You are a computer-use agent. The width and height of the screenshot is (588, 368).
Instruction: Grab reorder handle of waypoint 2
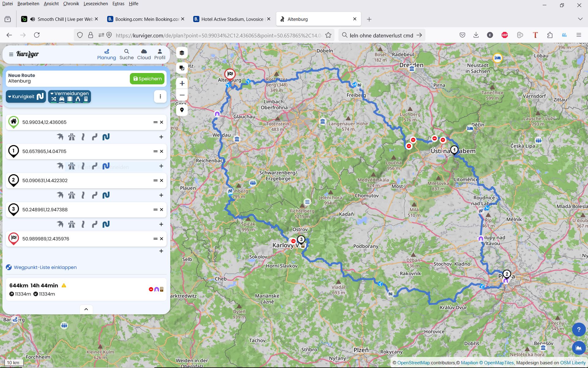[x=155, y=180]
